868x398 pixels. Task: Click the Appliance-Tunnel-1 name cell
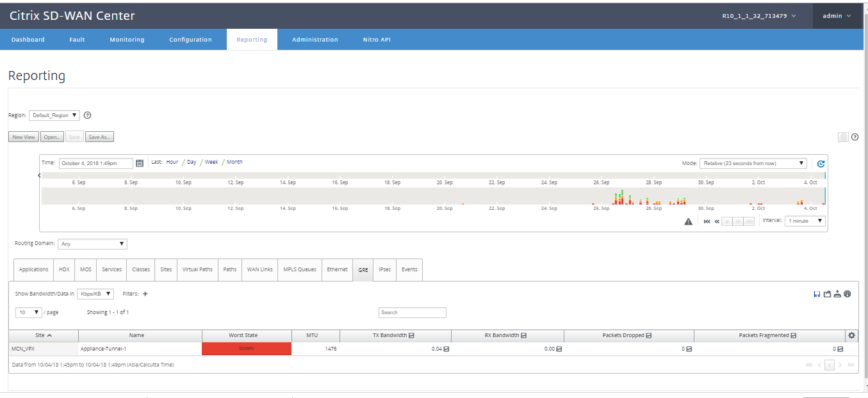pyautogui.click(x=140, y=349)
